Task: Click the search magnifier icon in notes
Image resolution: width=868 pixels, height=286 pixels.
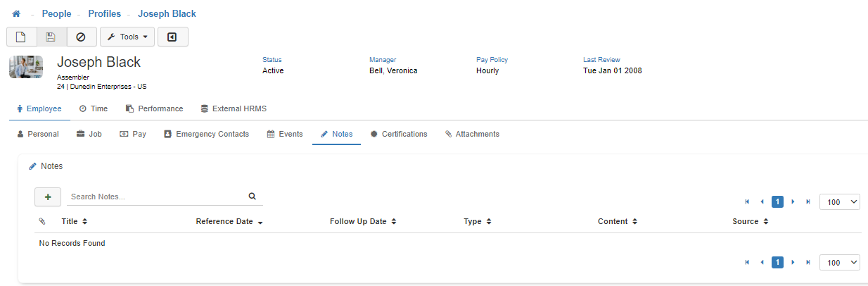Action: [x=253, y=197]
